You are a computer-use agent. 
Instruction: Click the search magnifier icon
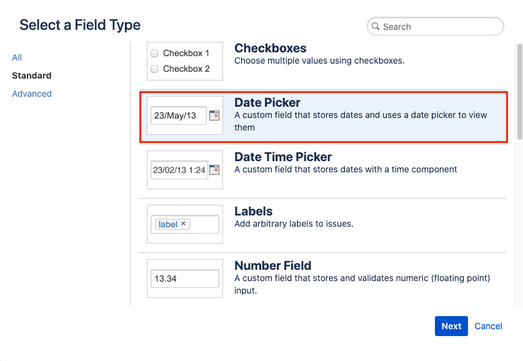coord(376,26)
